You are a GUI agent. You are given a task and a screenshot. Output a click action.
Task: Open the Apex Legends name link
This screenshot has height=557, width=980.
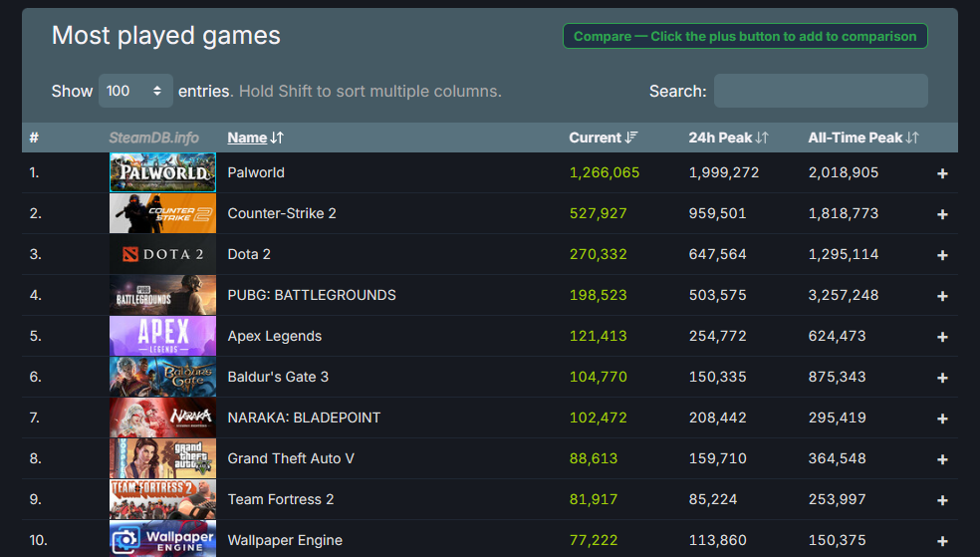[274, 336]
